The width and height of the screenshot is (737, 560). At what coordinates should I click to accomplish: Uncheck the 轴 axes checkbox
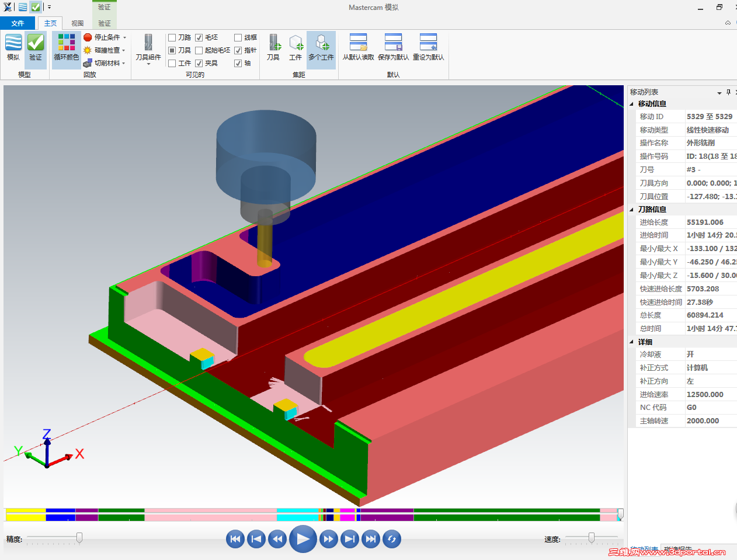(x=238, y=63)
